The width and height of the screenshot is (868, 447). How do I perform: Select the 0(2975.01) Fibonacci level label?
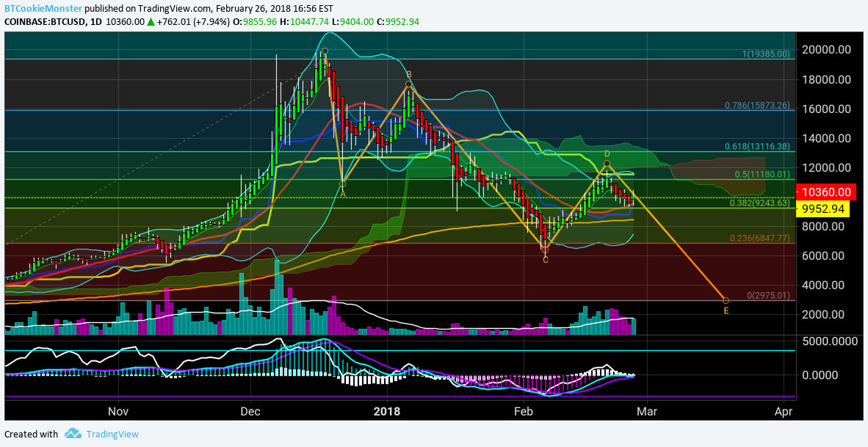click(x=768, y=296)
